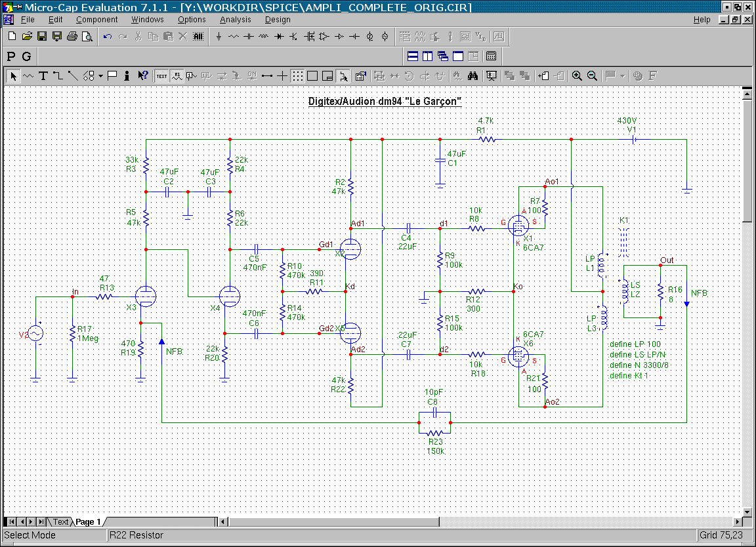Toggle rubberbanding mode

coord(343,75)
